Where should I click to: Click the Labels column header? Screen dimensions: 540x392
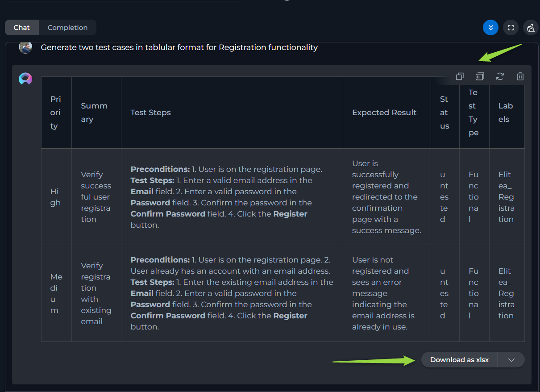pyautogui.click(x=507, y=113)
